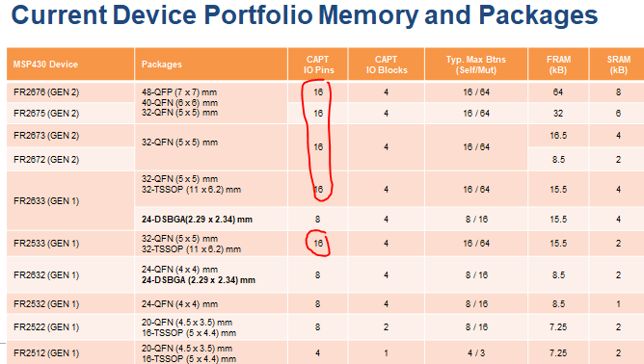Select the 'Typ. Max Btns (Self/Mut)' header
644x364 pixels.
coord(476,65)
